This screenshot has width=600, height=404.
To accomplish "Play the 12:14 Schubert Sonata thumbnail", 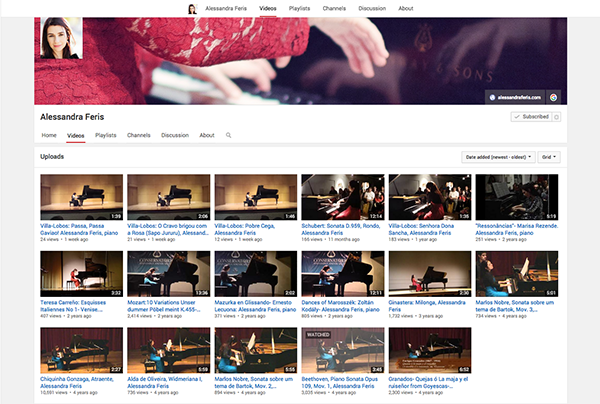I will 343,197.
